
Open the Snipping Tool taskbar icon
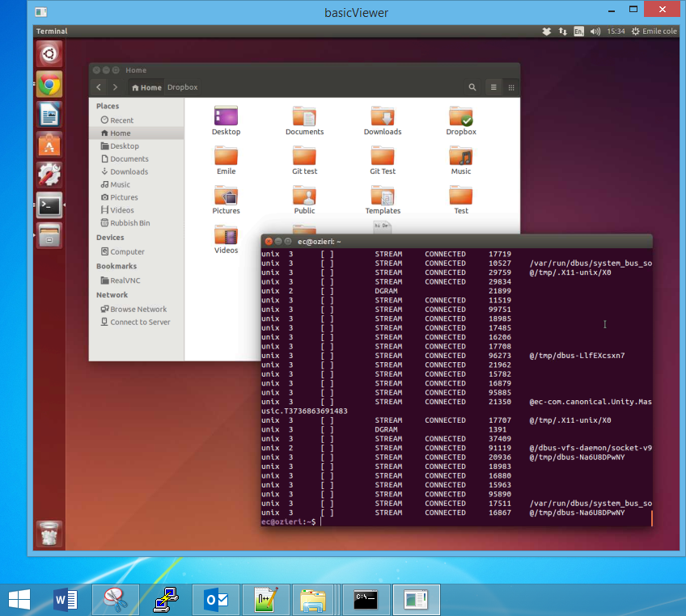click(116, 599)
